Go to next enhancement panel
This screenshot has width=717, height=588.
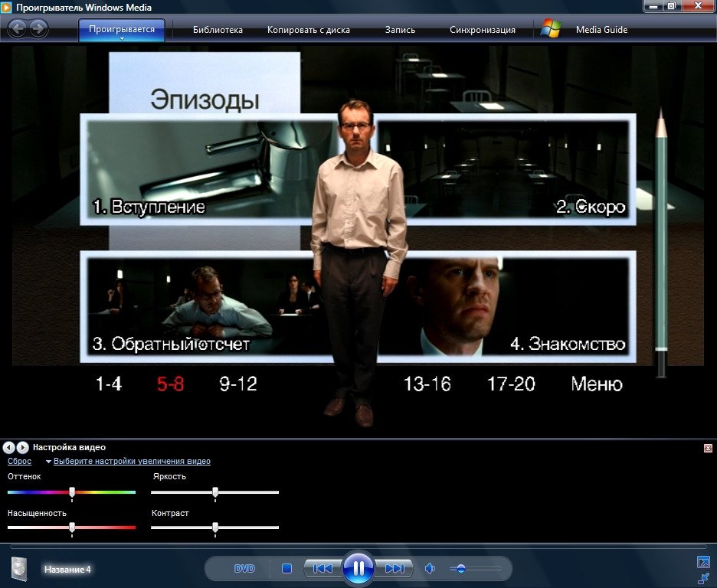23,447
